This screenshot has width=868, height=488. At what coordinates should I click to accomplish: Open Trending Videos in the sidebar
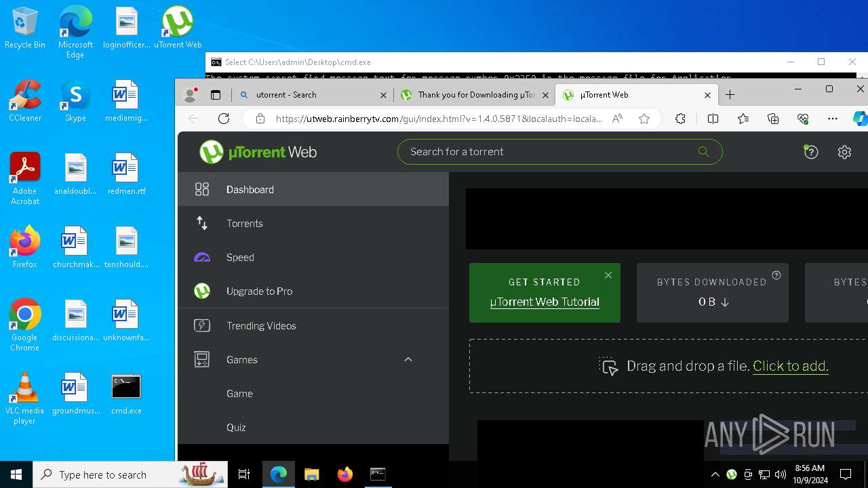(x=313, y=326)
